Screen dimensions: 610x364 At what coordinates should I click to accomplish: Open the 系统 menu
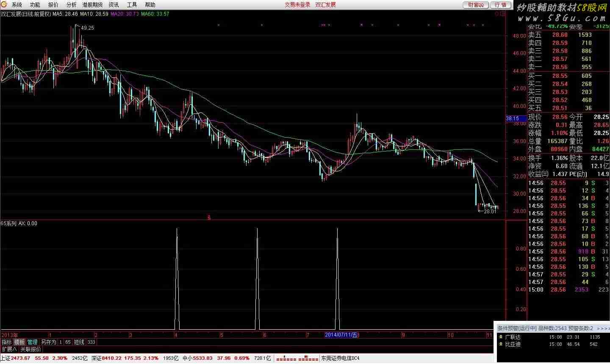point(17,5)
